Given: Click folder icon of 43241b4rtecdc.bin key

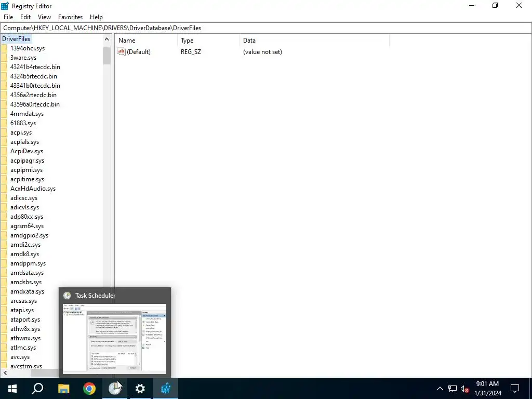Looking at the screenshot, I should pos(4,67).
